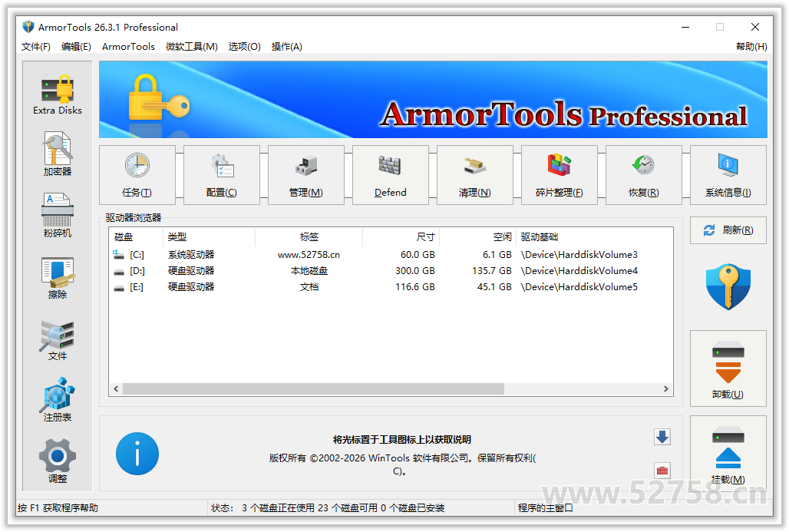
Task: Click the 状态 disk status bar text
Action: click(x=328, y=508)
